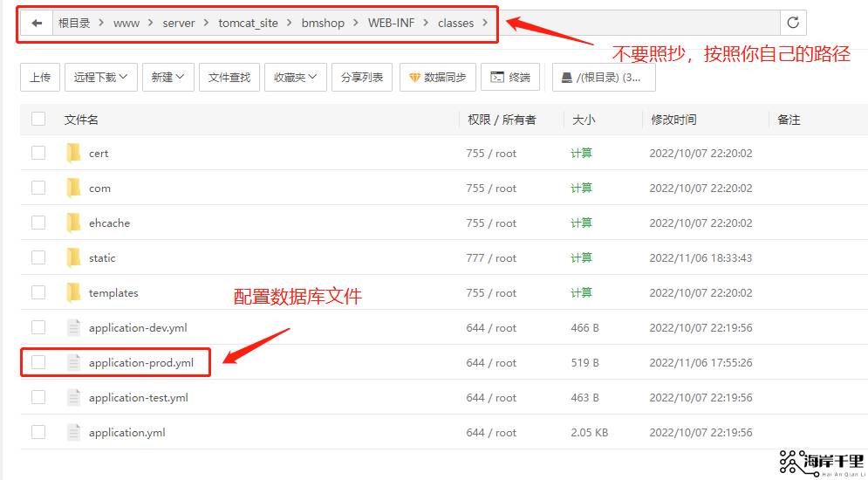Expand the 收藏夹 favorites dropdown
Viewport: 868px width, 480px height.
tap(295, 78)
